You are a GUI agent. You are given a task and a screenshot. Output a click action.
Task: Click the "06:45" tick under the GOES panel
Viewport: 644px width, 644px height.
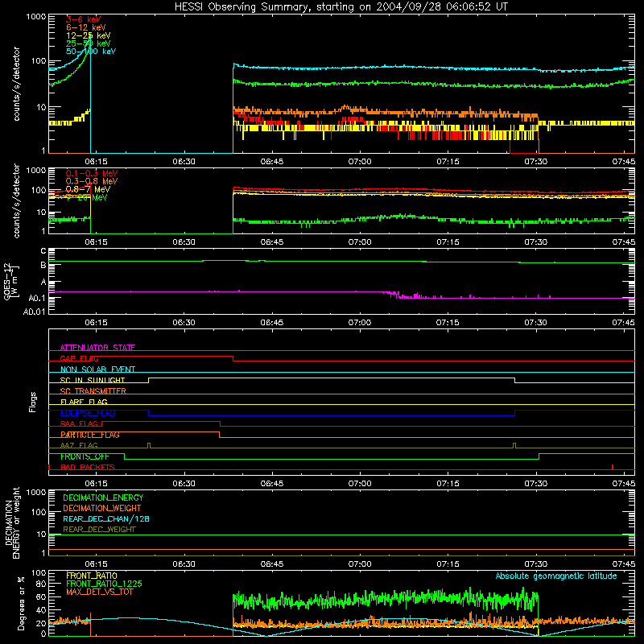[272, 323]
